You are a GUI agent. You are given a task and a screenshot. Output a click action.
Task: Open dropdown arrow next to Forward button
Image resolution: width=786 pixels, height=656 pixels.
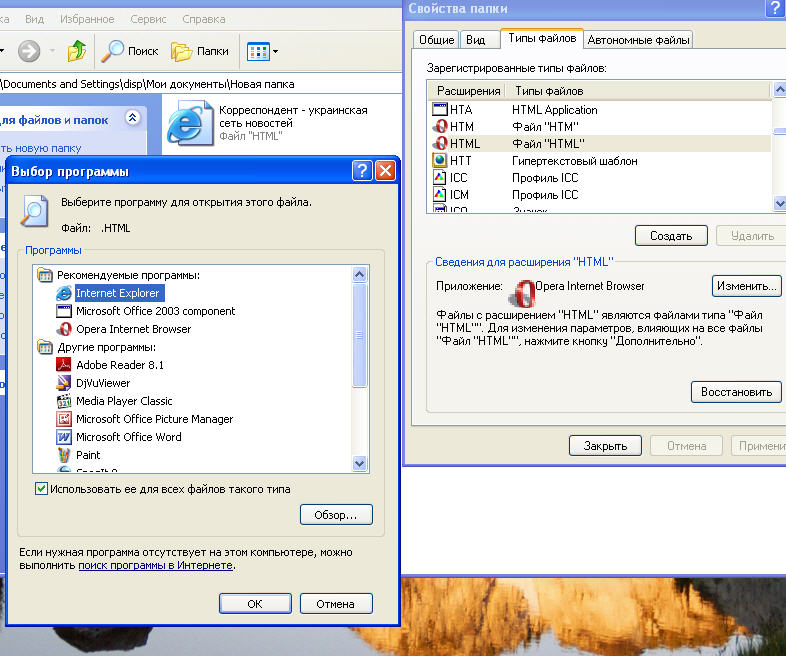(52, 51)
